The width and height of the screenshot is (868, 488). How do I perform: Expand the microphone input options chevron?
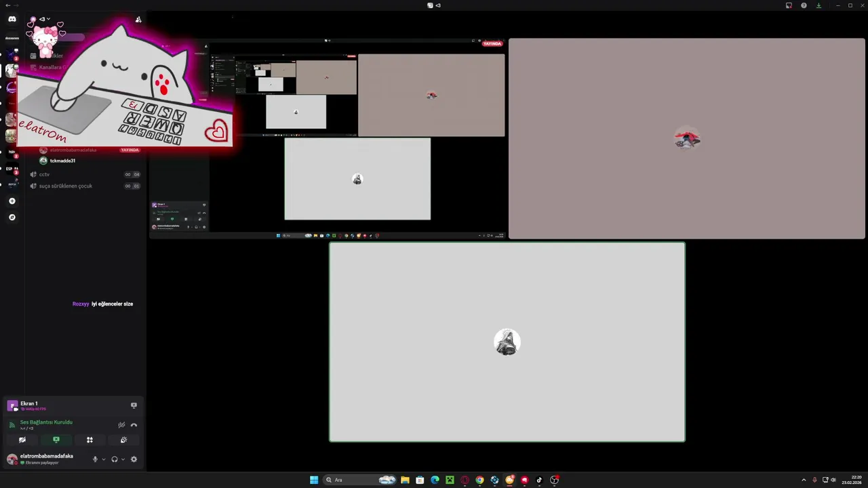coord(104,459)
